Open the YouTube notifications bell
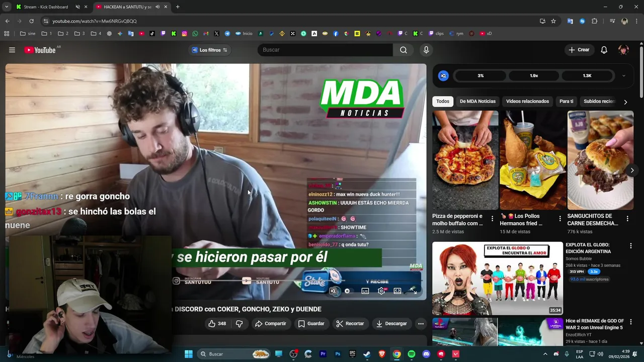 [x=604, y=50]
